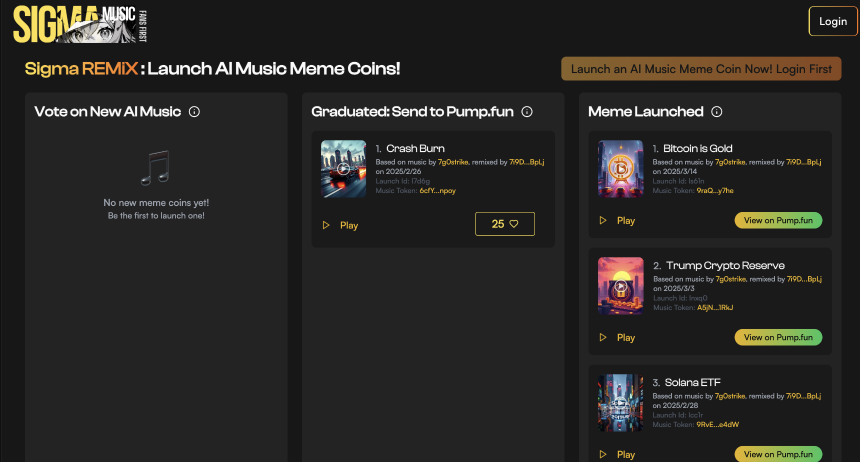The width and height of the screenshot is (860, 462).
Task: Open info icon beside Meme Launched
Action: [x=717, y=112]
